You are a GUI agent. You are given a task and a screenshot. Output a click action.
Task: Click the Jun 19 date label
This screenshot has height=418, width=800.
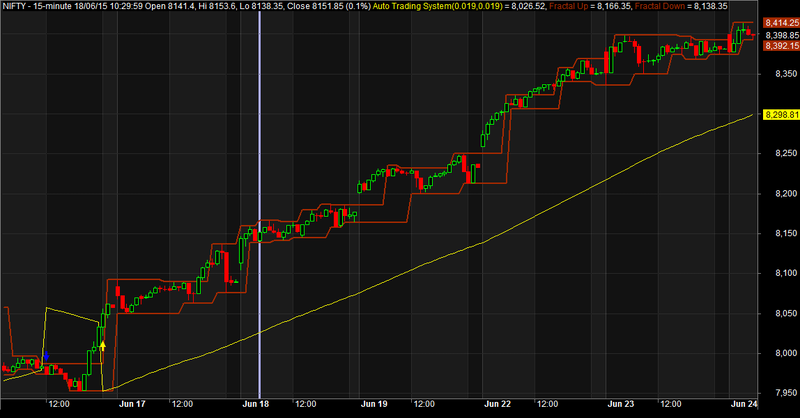[x=374, y=404]
